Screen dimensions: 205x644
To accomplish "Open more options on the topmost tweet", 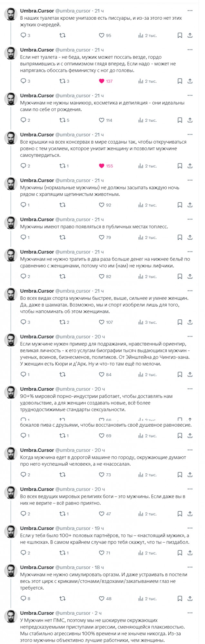I will [x=189, y=11].
